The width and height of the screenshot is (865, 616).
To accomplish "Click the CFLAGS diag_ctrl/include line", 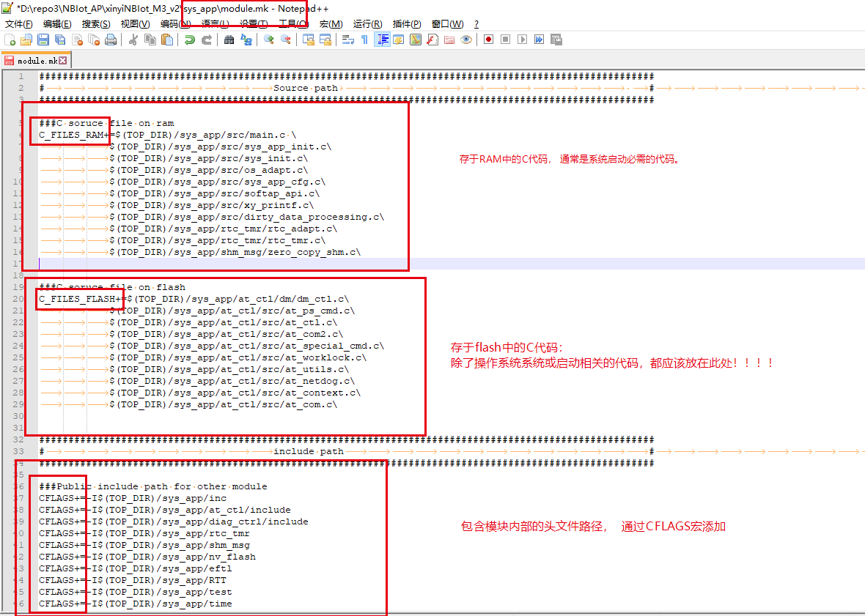I will tap(174, 522).
